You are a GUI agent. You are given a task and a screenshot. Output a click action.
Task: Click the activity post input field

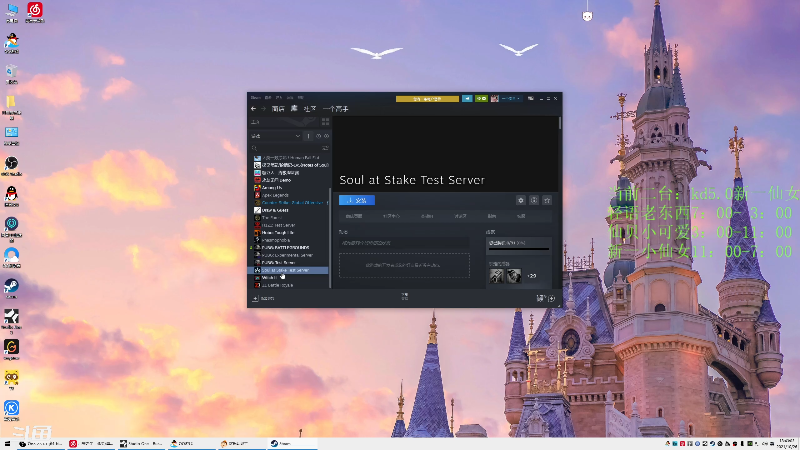click(x=404, y=243)
